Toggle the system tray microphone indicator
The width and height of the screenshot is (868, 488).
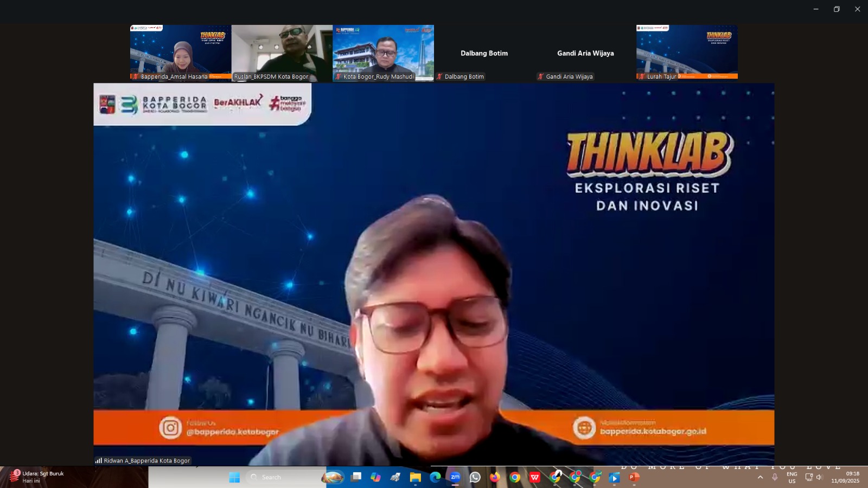click(x=775, y=477)
